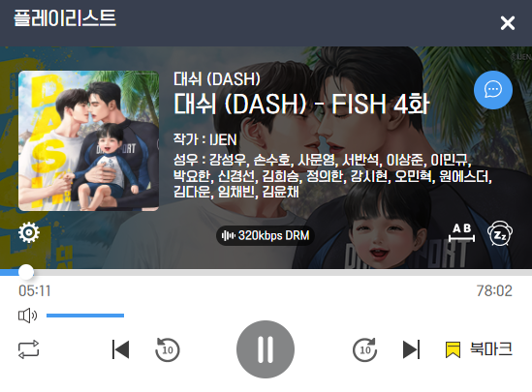
Task: Enable A-B section repeat
Action: 462,232
